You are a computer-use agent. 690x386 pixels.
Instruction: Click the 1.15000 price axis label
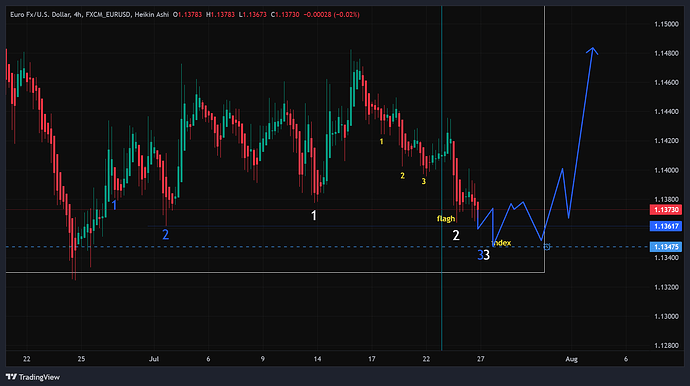pyautogui.click(x=666, y=24)
